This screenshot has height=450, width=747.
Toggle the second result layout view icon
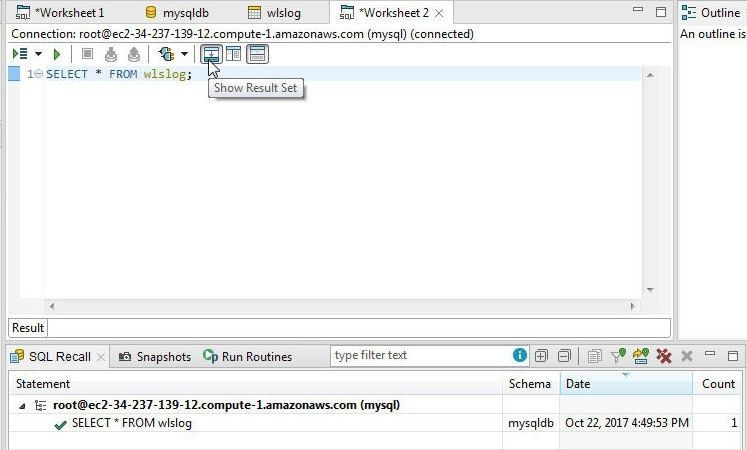coord(233,54)
